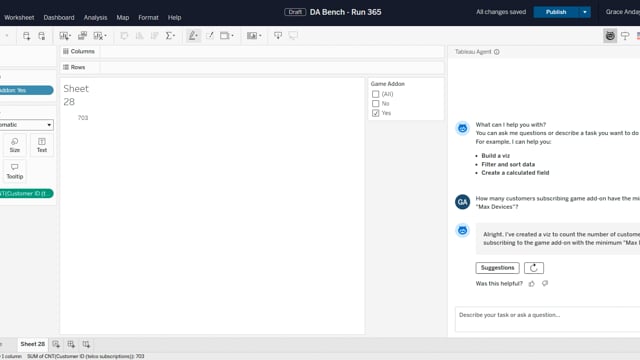The width and height of the screenshot is (640, 360).
Task: Click the Game Addon filter card title
Action: click(x=388, y=84)
